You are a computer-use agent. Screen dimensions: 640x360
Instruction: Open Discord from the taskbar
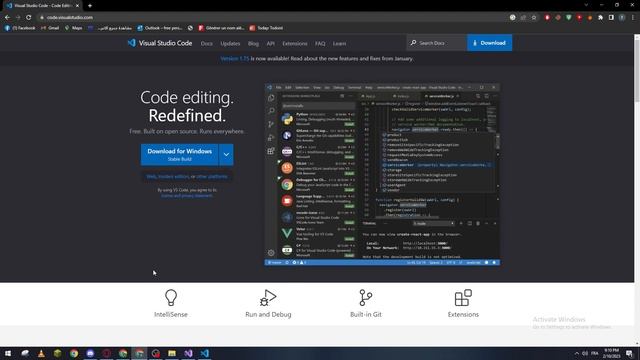(x=90, y=353)
